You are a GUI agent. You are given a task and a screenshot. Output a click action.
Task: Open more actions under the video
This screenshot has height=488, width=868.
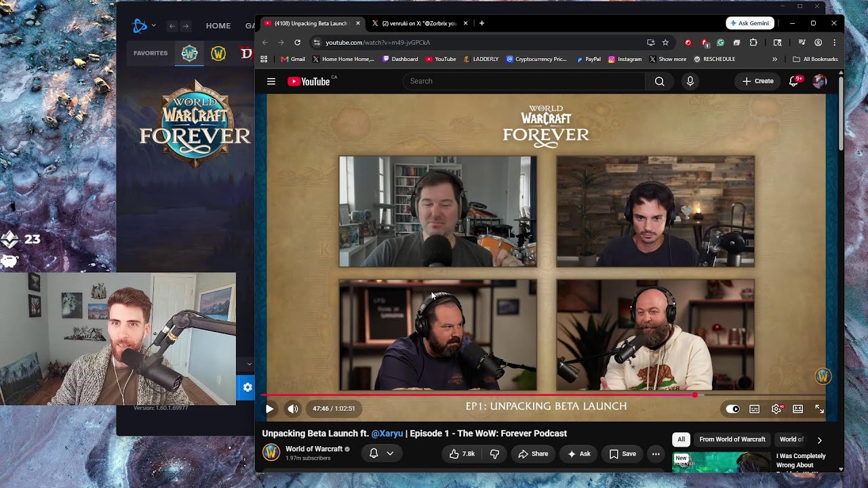coord(656,453)
